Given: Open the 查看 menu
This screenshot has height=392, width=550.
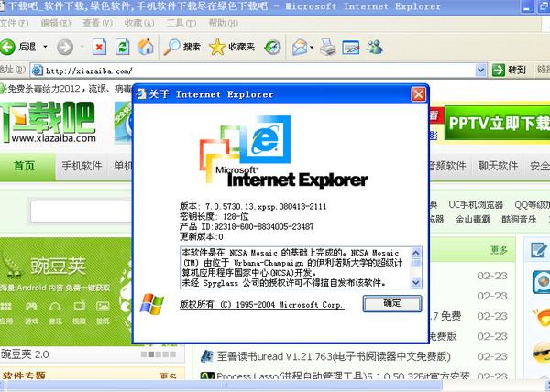Looking at the screenshot, I should point(97,24).
